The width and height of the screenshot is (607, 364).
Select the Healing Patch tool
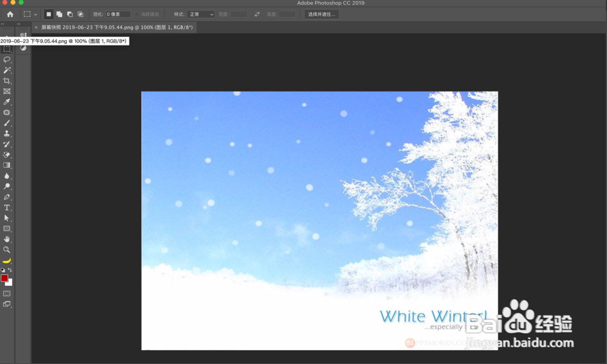click(7, 113)
